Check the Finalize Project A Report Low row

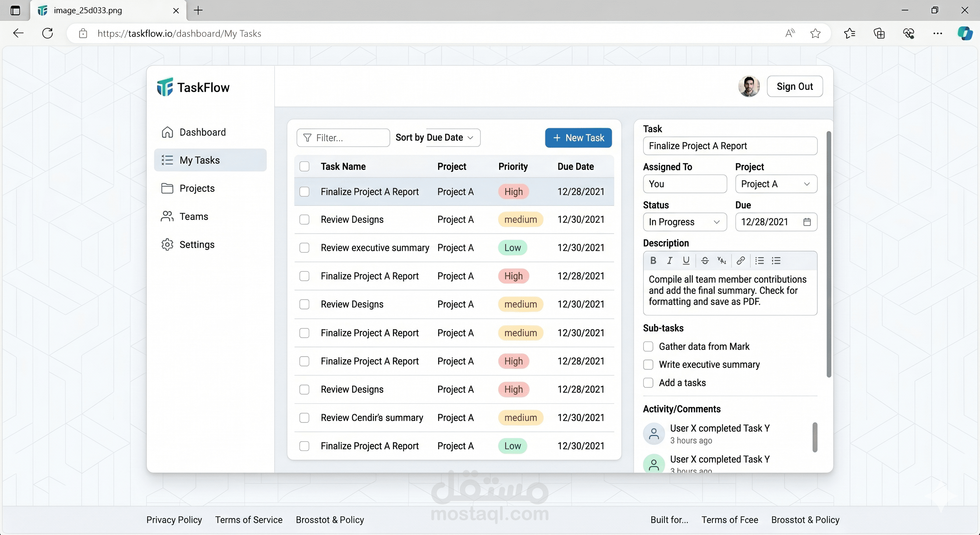coord(305,446)
